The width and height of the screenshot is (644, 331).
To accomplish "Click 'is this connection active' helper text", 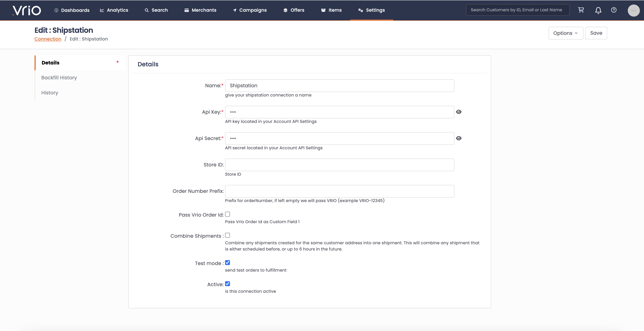I will (250, 291).
